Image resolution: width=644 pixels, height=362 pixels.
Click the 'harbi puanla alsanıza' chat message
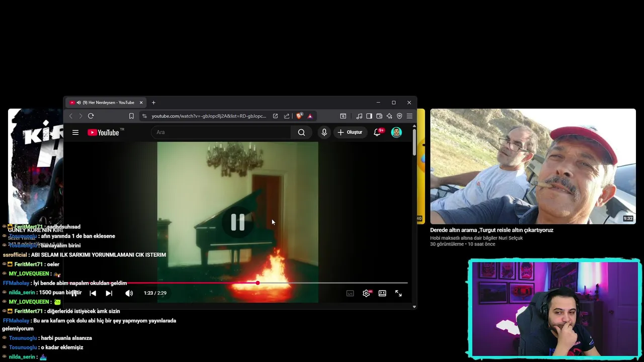(x=66, y=338)
